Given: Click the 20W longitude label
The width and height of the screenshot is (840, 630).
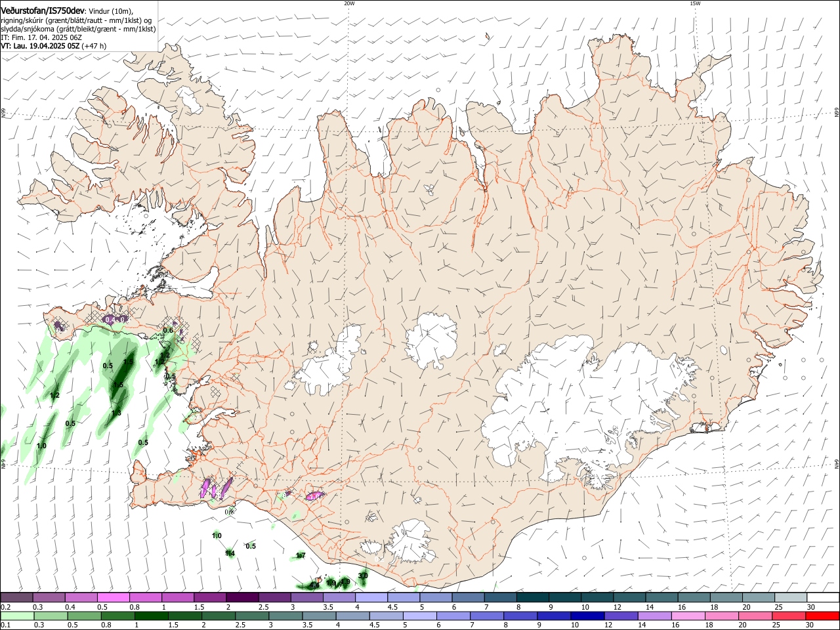Looking at the screenshot, I should pyautogui.click(x=349, y=3).
